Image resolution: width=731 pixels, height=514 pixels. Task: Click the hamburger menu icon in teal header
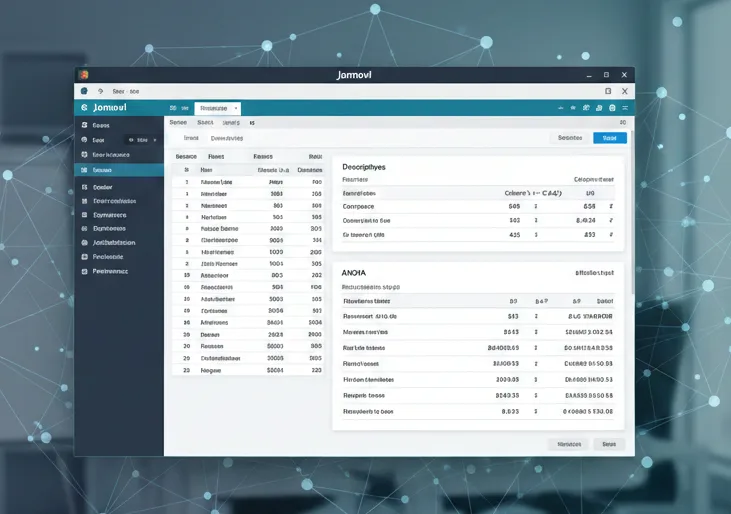tap(625, 108)
